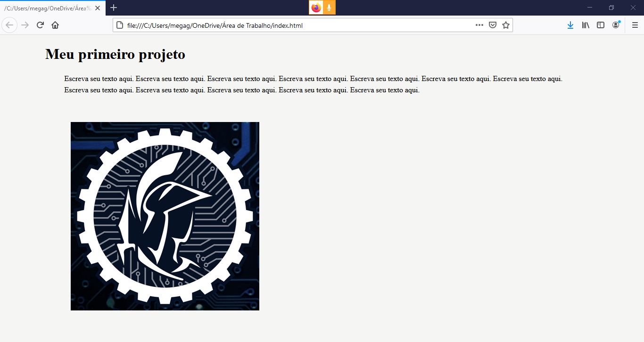Image resolution: width=644 pixels, height=342 pixels.
Task: Click the paragraph Escreva seu texto aqui
Action: tap(314, 84)
